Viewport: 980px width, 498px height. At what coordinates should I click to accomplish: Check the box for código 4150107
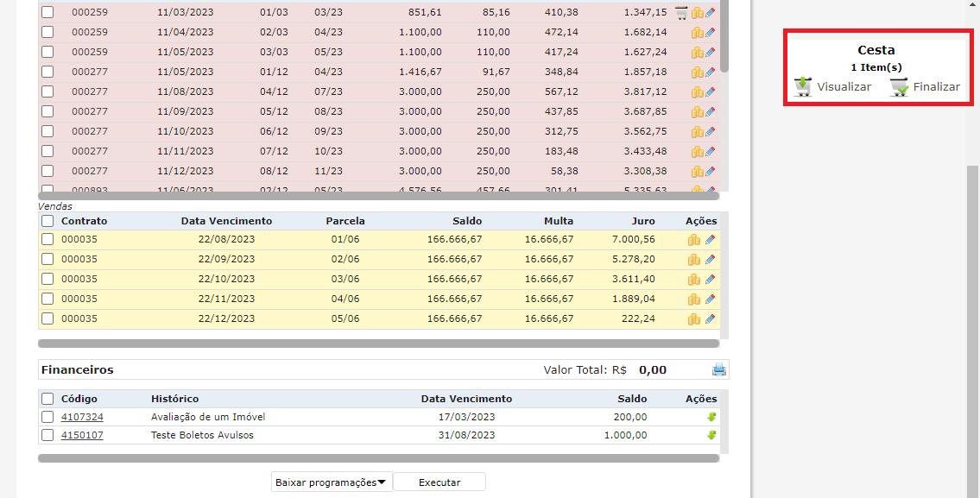tap(47, 435)
